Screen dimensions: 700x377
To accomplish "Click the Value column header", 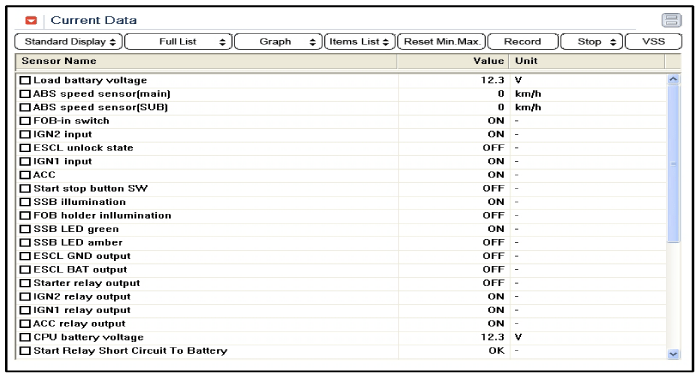I will click(x=453, y=61).
